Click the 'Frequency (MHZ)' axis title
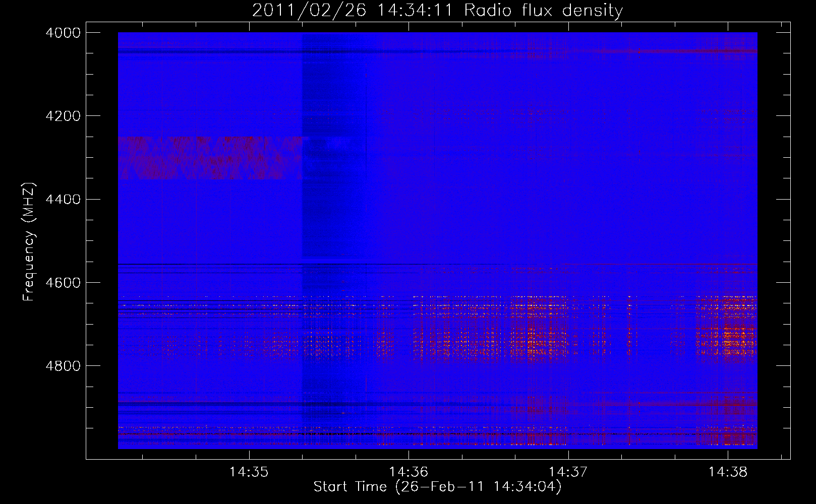 [29, 242]
